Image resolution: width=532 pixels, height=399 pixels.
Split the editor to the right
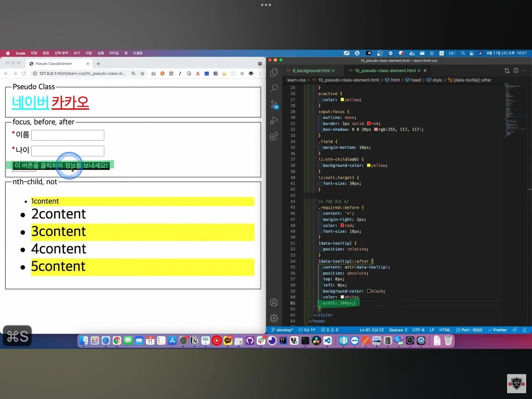516,71
